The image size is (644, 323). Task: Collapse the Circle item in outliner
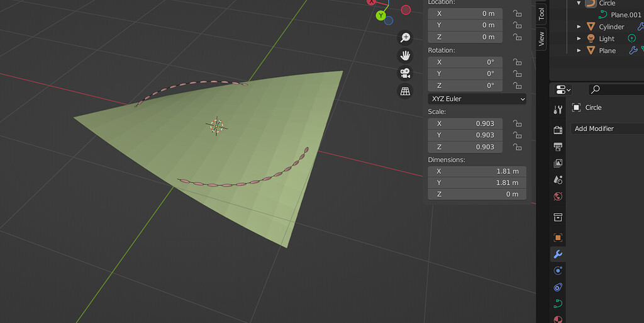(x=579, y=3)
